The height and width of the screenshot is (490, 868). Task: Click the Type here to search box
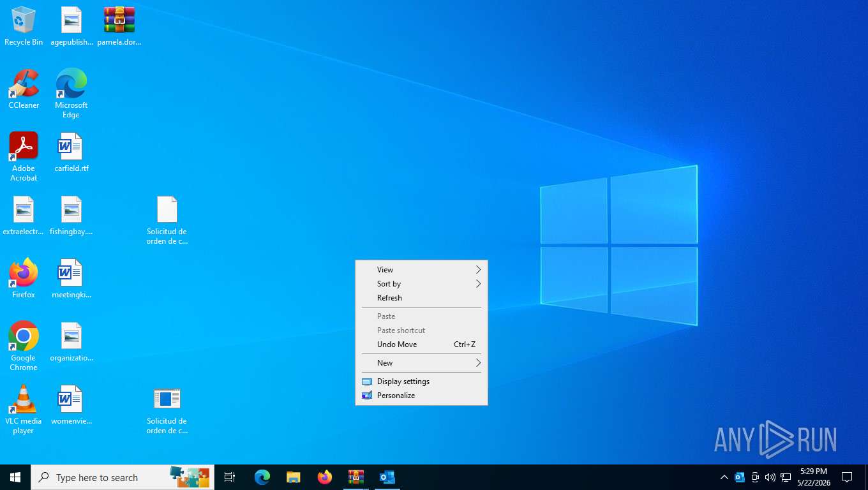tap(123, 477)
